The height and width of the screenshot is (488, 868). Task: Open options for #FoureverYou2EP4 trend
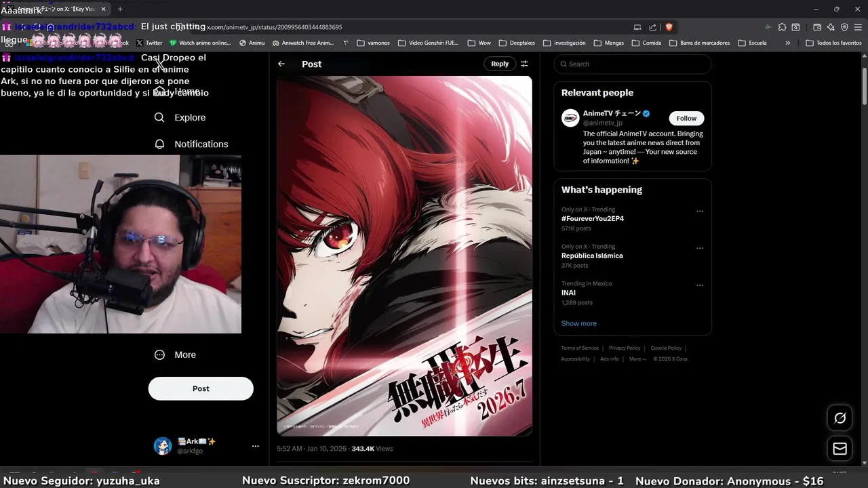pyautogui.click(x=700, y=211)
